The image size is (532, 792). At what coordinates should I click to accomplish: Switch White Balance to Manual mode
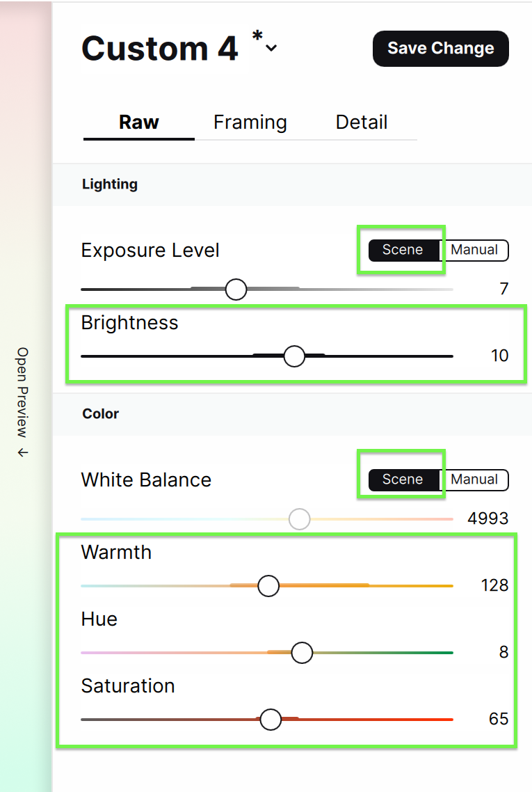(x=476, y=480)
